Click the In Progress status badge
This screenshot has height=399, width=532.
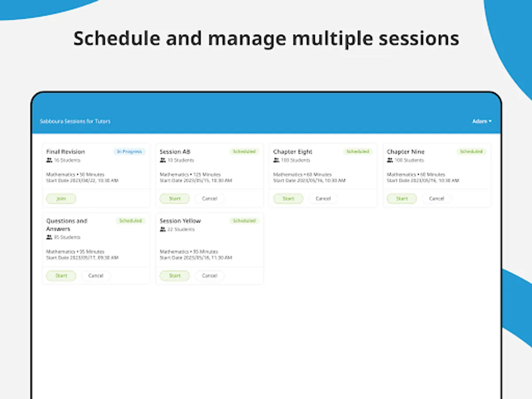[x=129, y=152]
